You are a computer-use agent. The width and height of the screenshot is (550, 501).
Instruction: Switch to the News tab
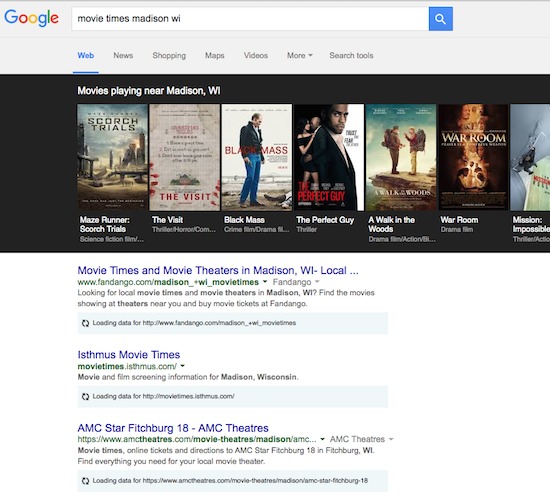click(x=123, y=55)
